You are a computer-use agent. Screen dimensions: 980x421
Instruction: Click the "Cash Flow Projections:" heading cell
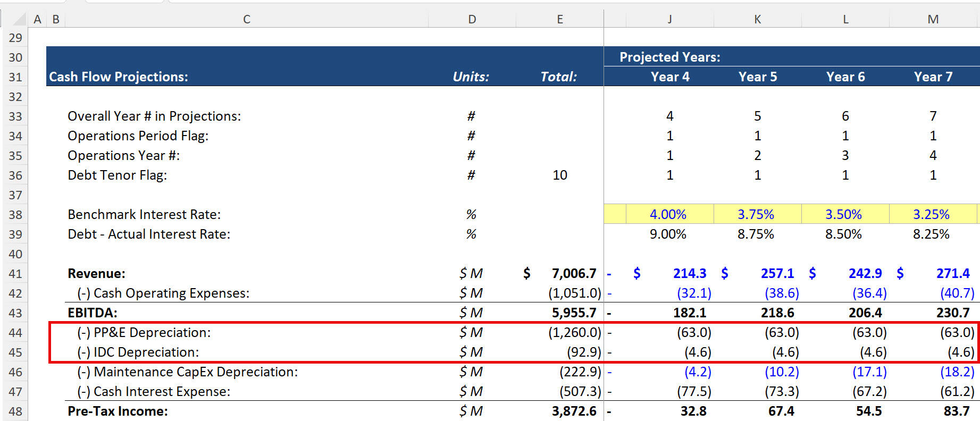(x=119, y=77)
